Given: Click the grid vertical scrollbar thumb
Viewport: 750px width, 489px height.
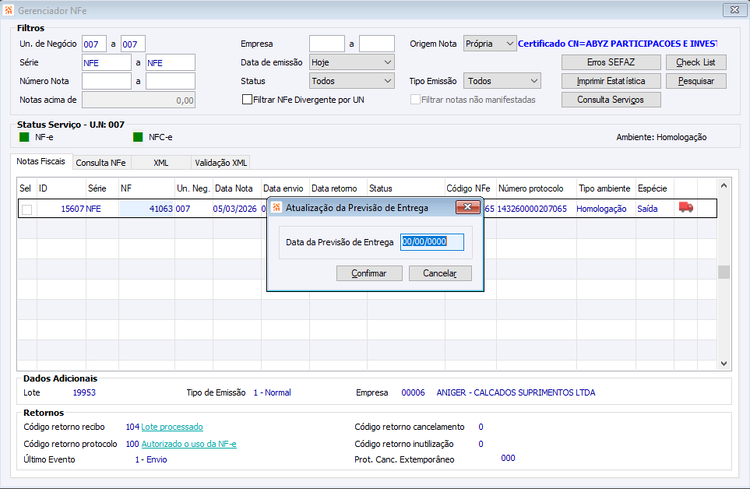Looking at the screenshot, I should [724, 272].
